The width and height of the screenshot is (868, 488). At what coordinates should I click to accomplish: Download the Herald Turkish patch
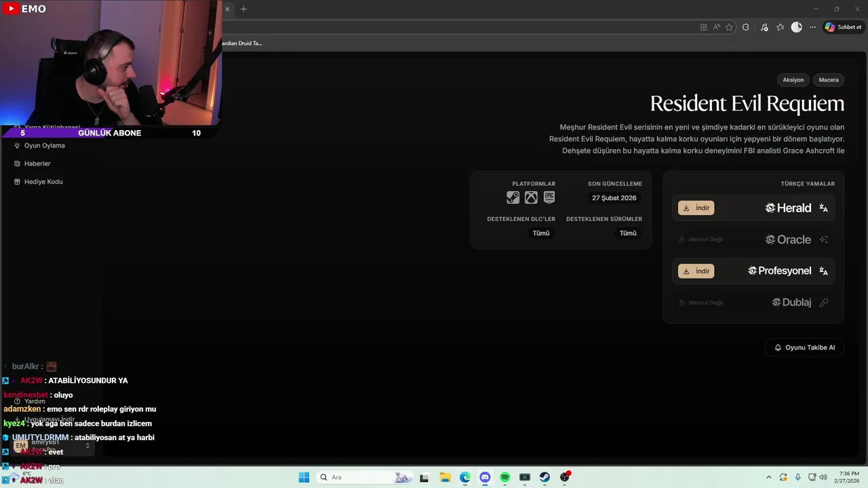pyautogui.click(x=696, y=208)
